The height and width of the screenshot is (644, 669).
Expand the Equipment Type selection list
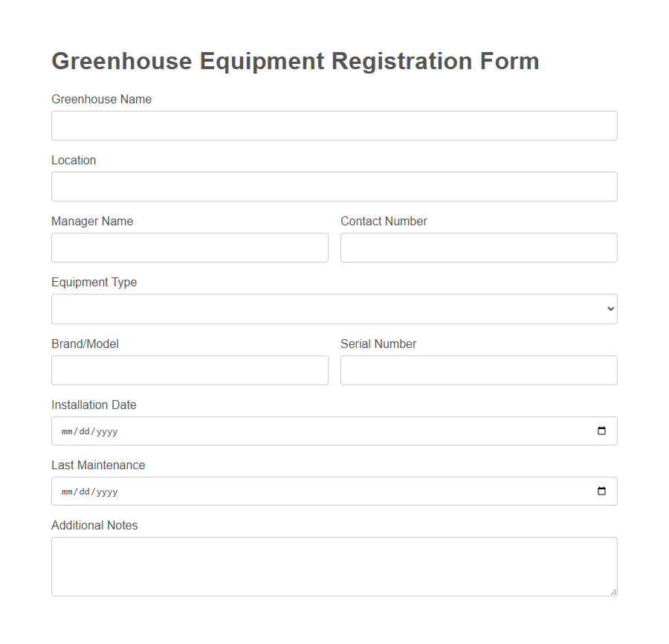[x=334, y=308]
